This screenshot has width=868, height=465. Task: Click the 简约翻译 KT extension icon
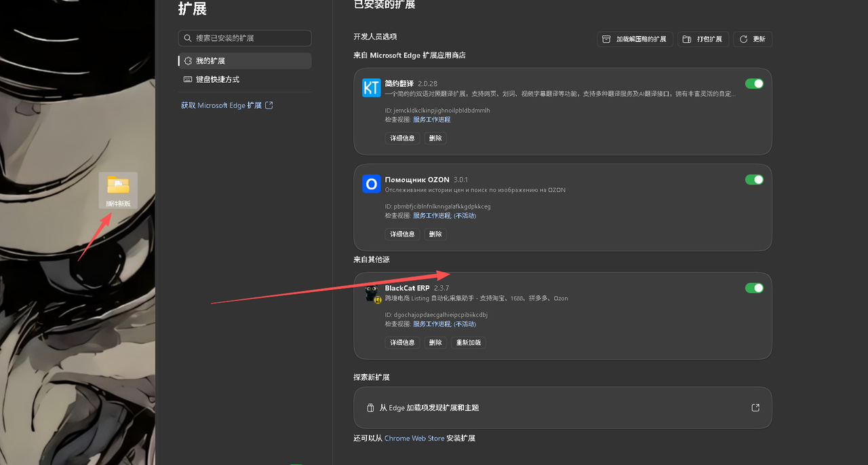point(371,88)
